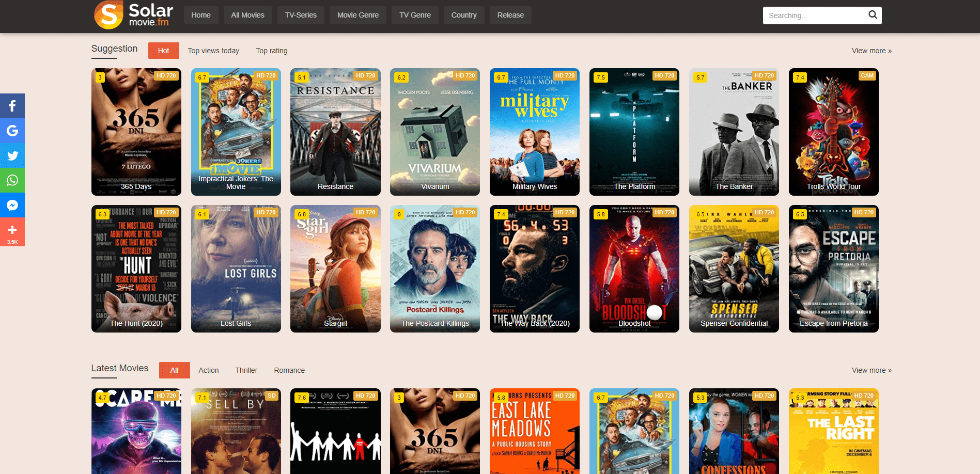Expand Country menu

pos(464,15)
